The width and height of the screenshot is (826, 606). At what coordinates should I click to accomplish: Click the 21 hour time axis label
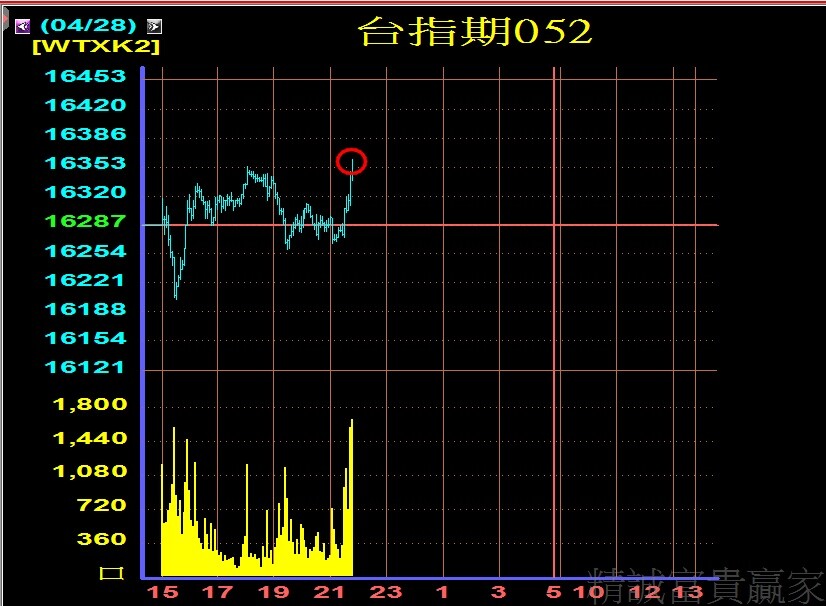click(330, 592)
